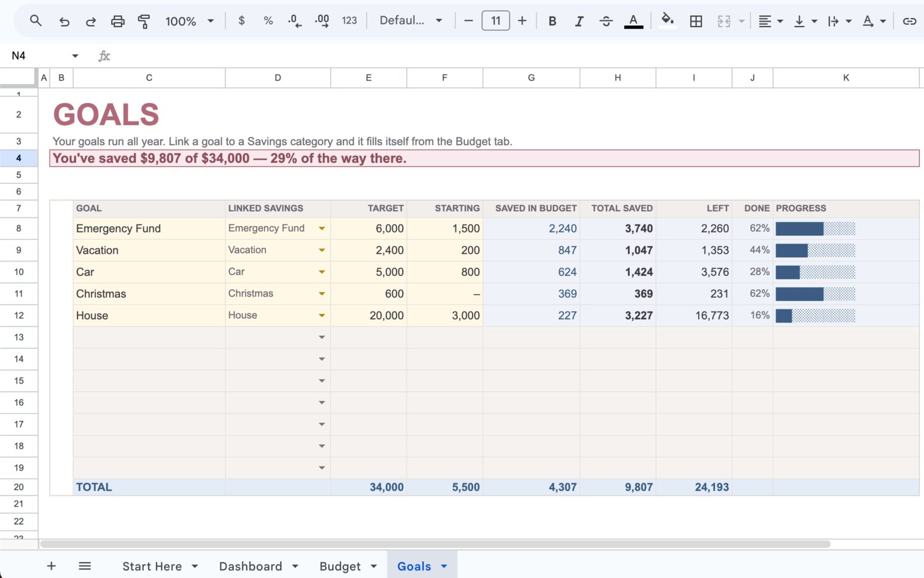924x578 pixels.
Task: Open merge cells options arrow
Action: [741, 21]
